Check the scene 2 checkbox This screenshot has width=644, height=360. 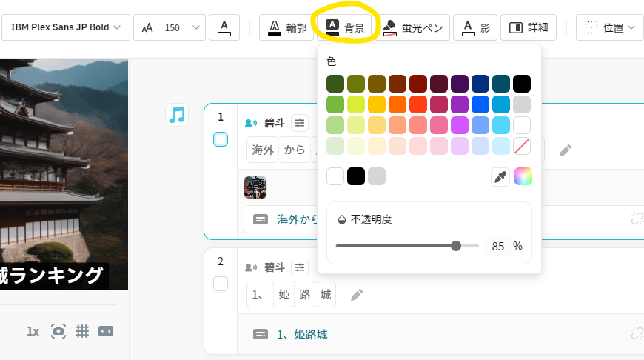tap(221, 284)
